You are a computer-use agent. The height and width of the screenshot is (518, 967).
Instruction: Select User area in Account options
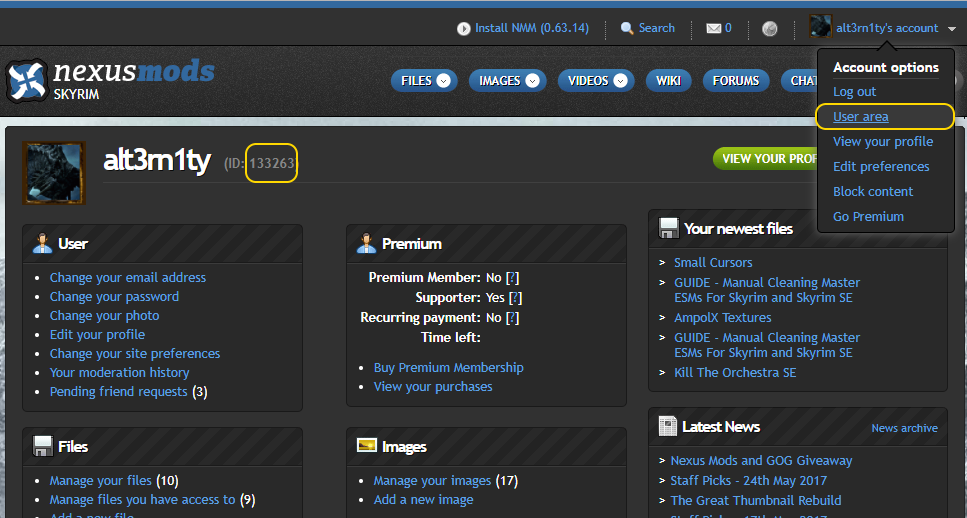860,117
